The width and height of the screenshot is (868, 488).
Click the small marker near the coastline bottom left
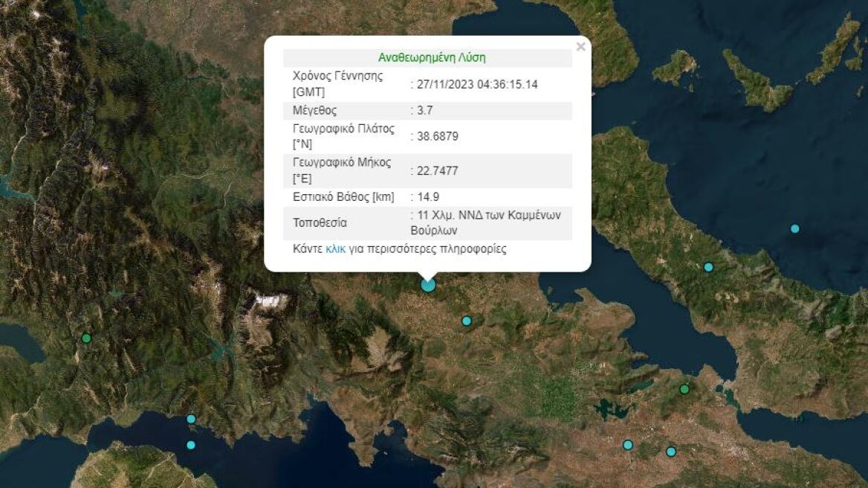click(191, 446)
